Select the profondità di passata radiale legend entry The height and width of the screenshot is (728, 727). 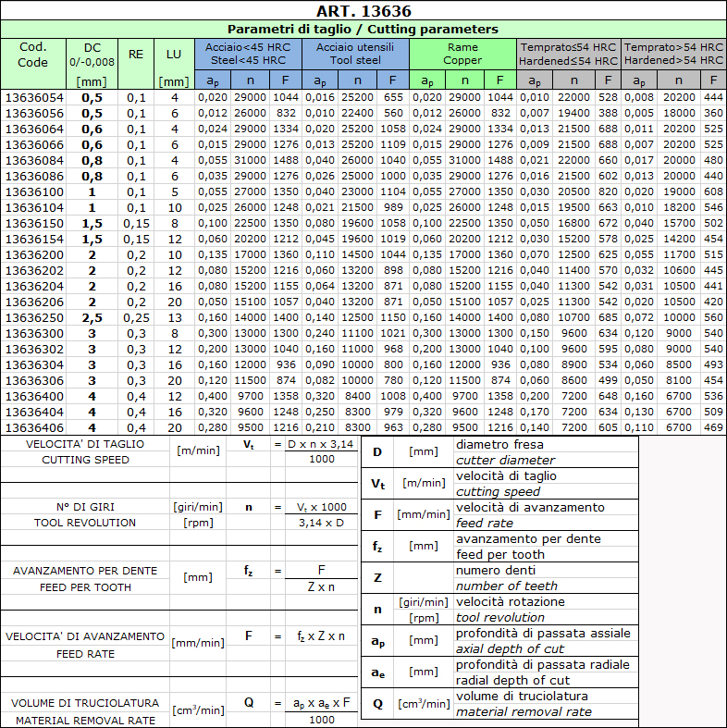[x=545, y=672]
